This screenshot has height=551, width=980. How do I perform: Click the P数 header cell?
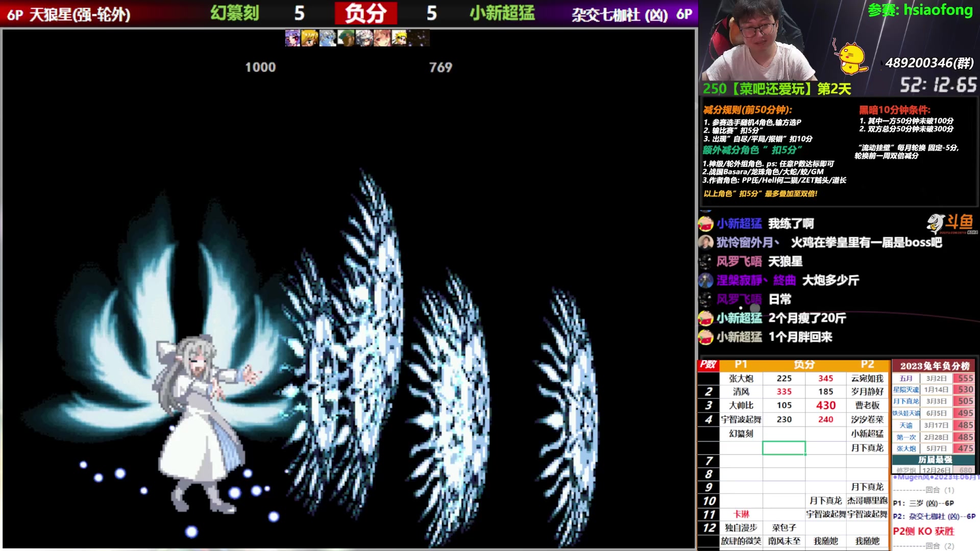[708, 364]
